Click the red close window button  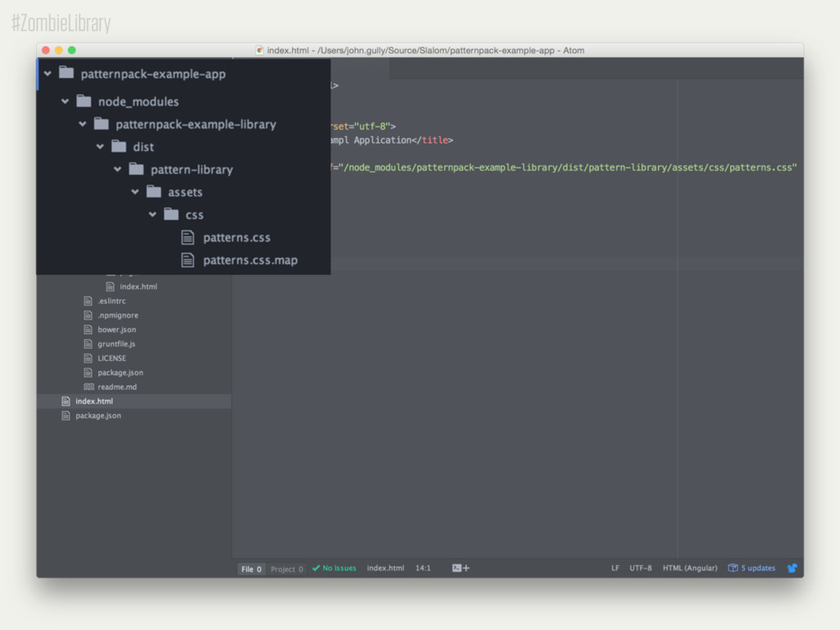click(46, 50)
